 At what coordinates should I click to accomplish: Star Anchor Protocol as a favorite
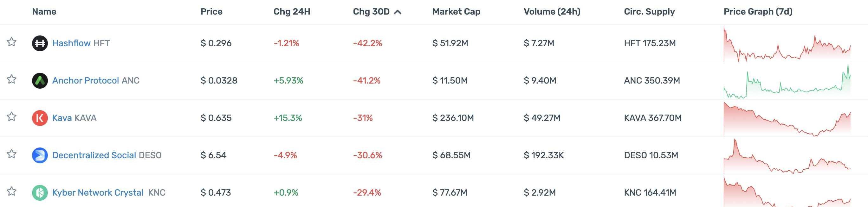coord(12,79)
